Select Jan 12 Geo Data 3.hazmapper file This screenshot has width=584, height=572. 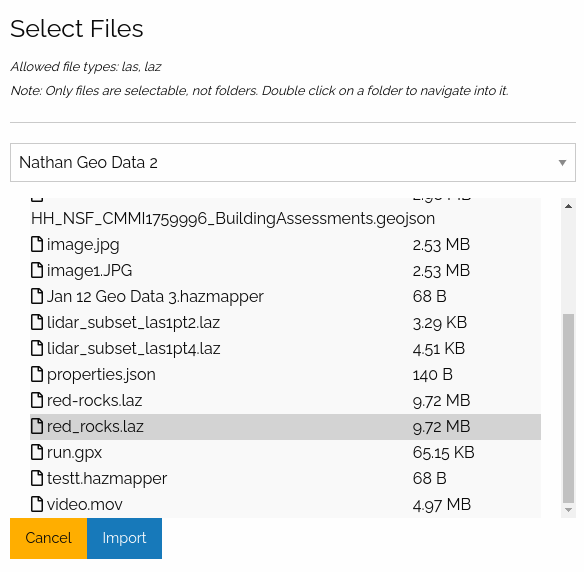285,296
